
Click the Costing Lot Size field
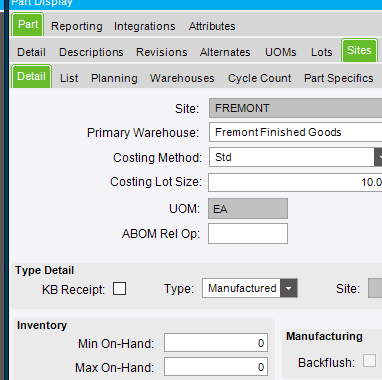click(x=295, y=182)
